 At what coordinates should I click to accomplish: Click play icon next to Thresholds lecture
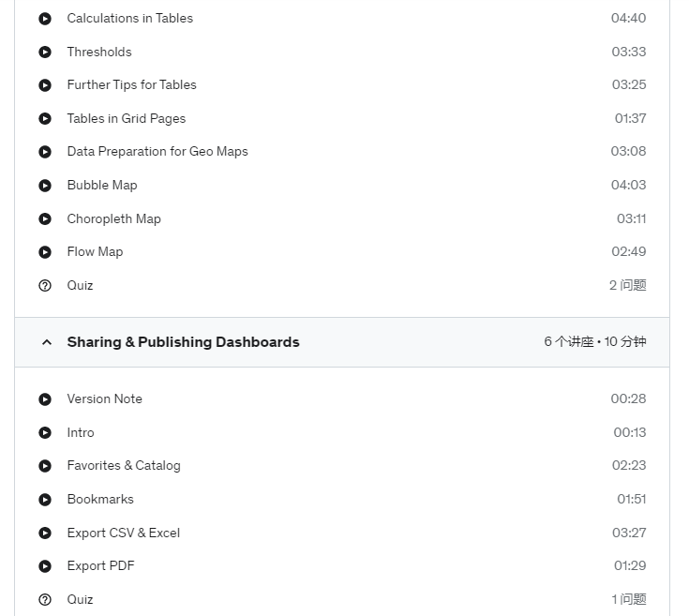45,52
